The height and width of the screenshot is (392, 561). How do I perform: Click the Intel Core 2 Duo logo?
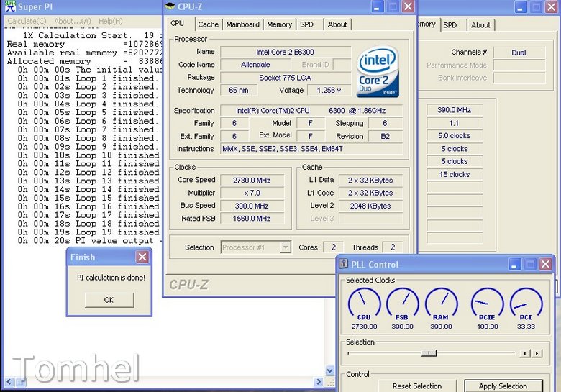[x=378, y=71]
